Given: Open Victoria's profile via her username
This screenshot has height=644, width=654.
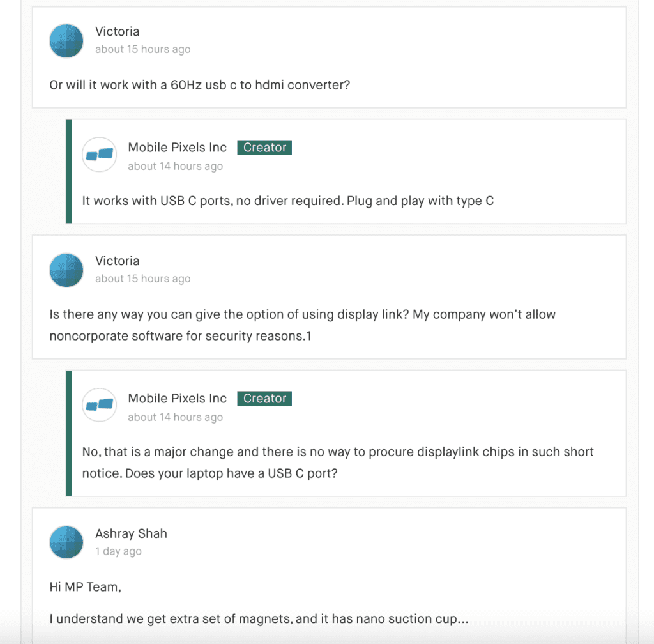Looking at the screenshot, I should tap(117, 31).
